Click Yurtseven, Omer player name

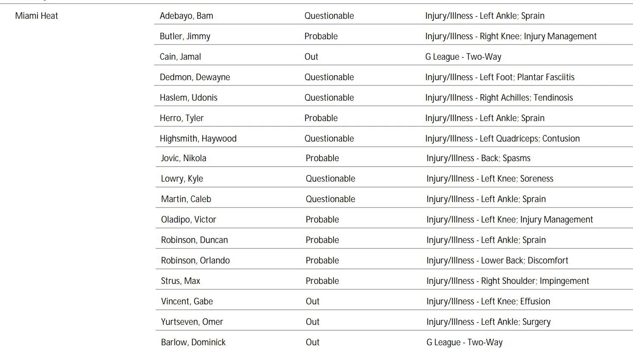[x=192, y=322]
